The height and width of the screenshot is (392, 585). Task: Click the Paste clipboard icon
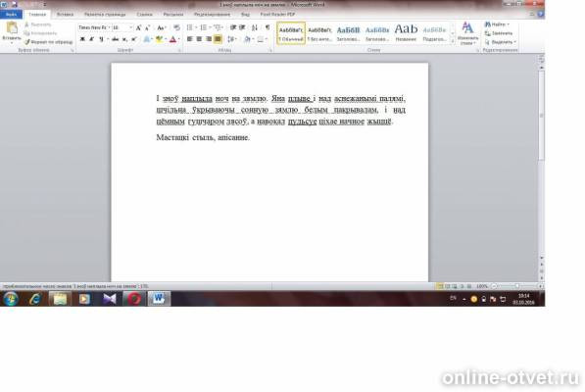[12, 28]
